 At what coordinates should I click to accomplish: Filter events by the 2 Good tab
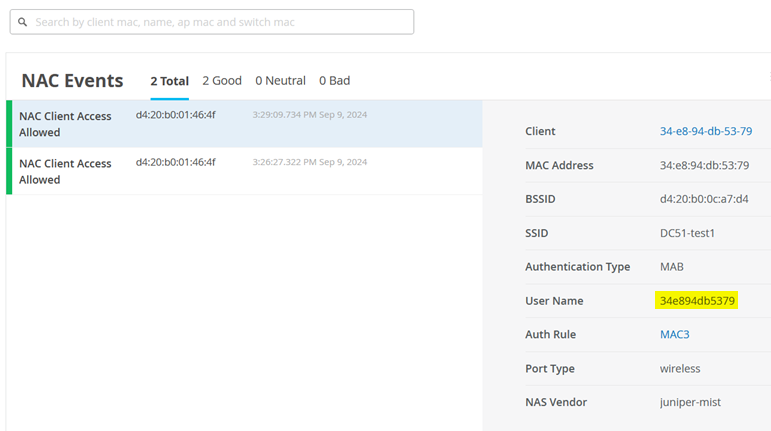(222, 81)
